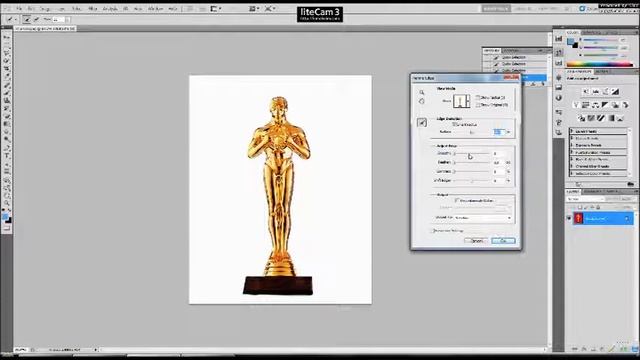Add a Black & White adjustment via its icon
The height and width of the screenshot is (360, 640).
pyautogui.click(x=605, y=105)
